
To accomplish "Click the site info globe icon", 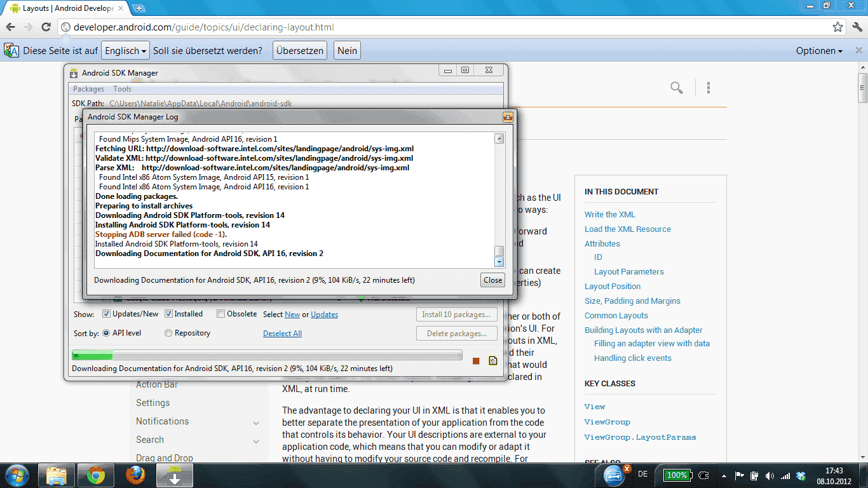I will [65, 27].
